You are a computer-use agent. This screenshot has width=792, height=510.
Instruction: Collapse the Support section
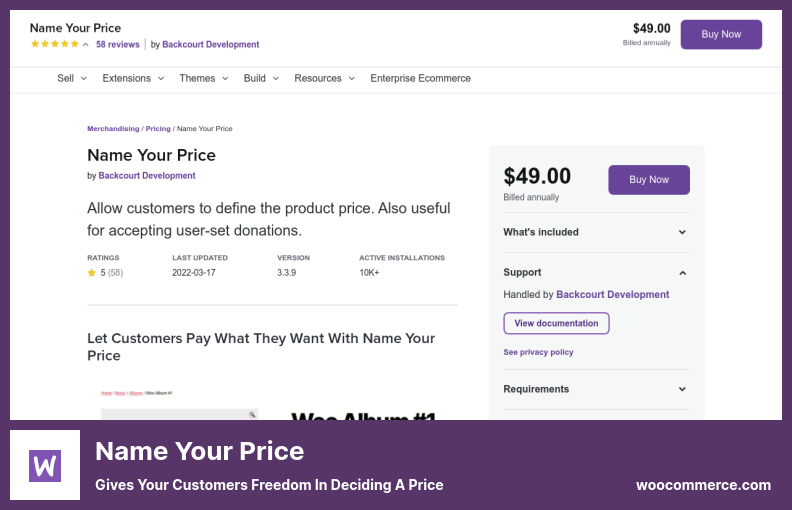[682, 272]
